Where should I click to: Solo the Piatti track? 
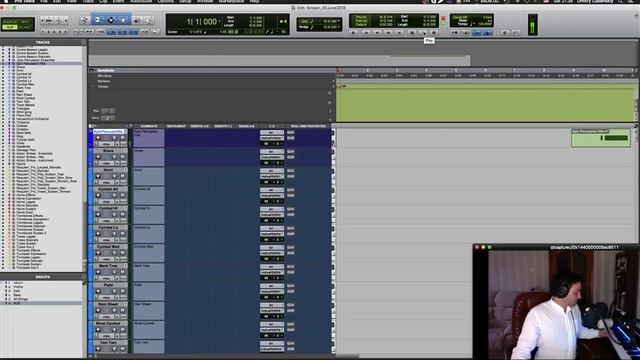114,291
